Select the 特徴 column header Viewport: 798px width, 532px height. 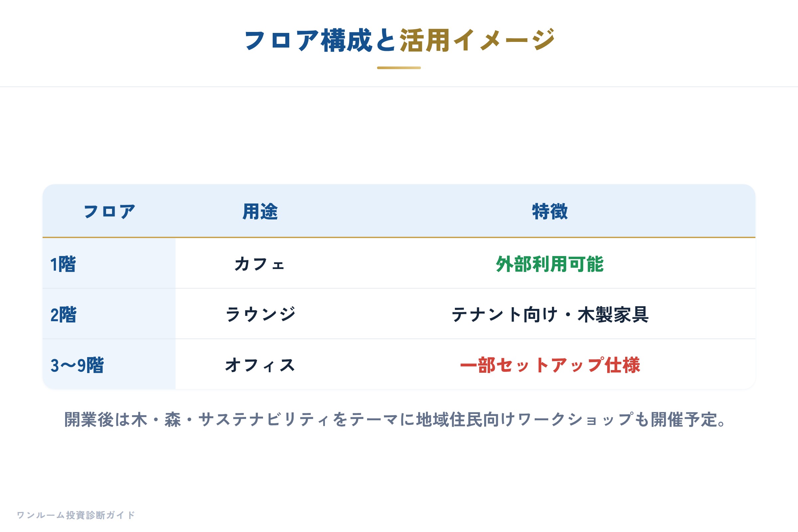pyautogui.click(x=550, y=212)
